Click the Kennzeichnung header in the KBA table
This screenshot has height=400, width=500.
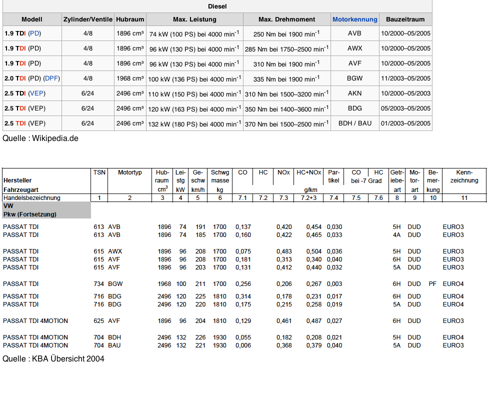pyautogui.click(x=464, y=176)
